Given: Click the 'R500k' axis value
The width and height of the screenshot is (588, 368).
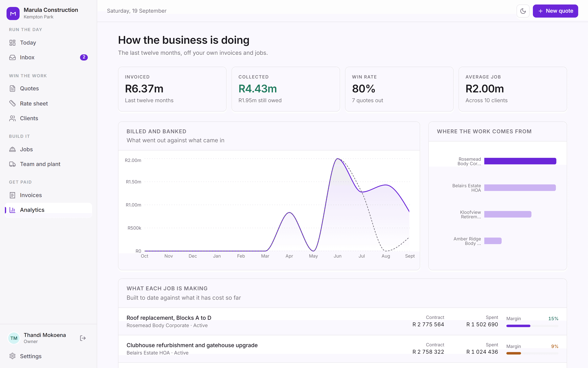Looking at the screenshot, I should click(134, 228).
